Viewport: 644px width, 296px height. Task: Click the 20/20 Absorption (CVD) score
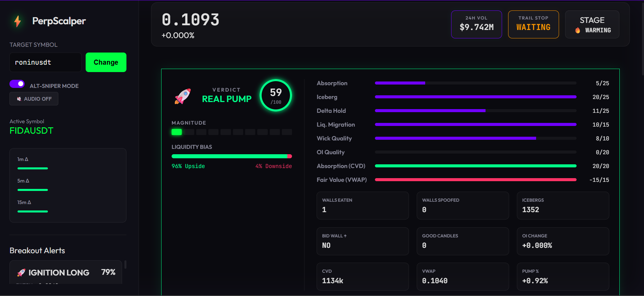601,166
